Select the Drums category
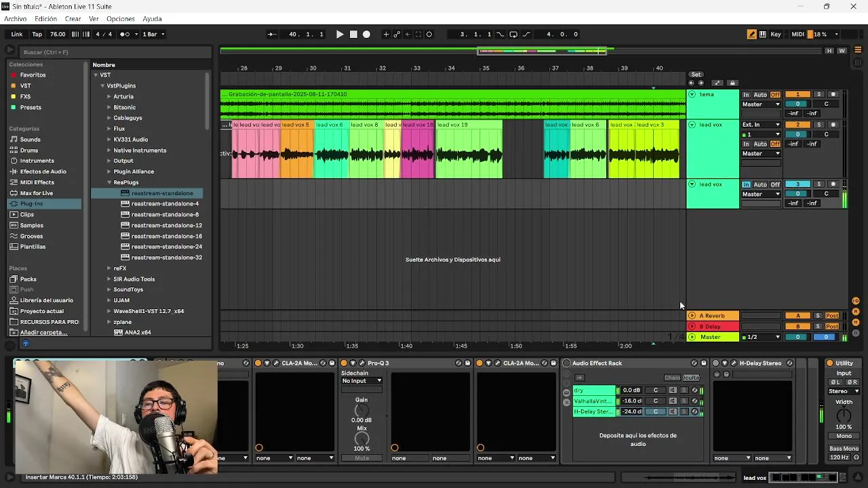This screenshot has height=488, width=868. [29, 150]
